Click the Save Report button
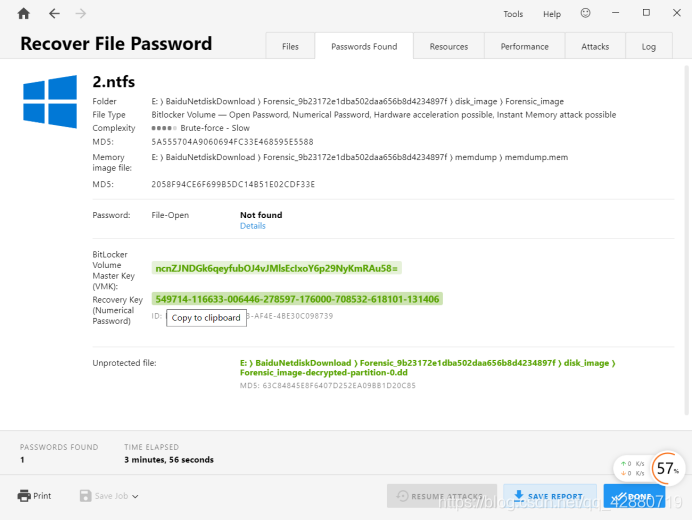Screen dimensions: 692x521 pyautogui.click(x=550, y=496)
